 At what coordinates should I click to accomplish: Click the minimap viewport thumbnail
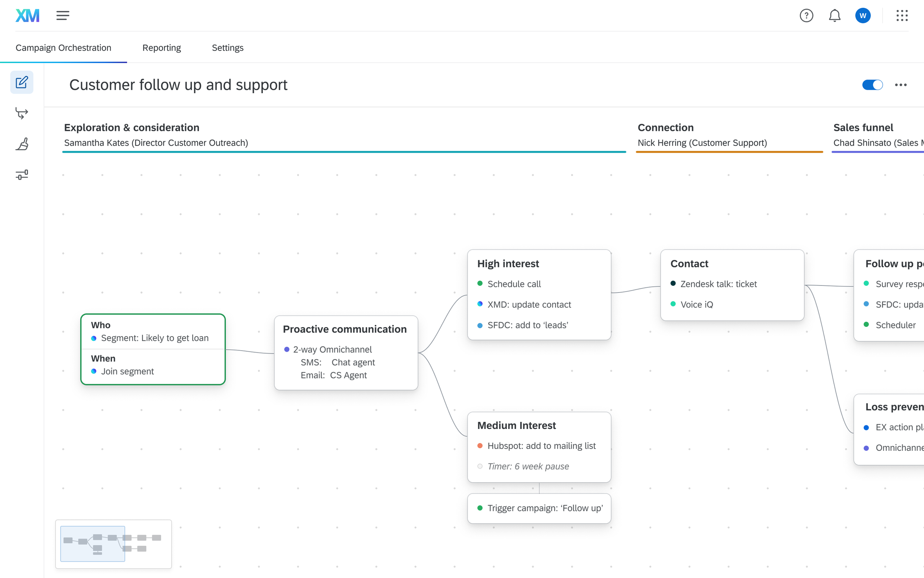click(93, 544)
